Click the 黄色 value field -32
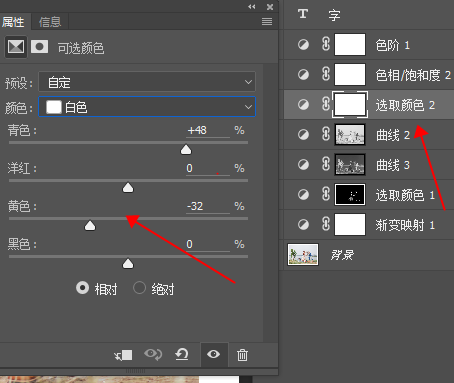454x383 pixels. pyautogui.click(x=208, y=206)
